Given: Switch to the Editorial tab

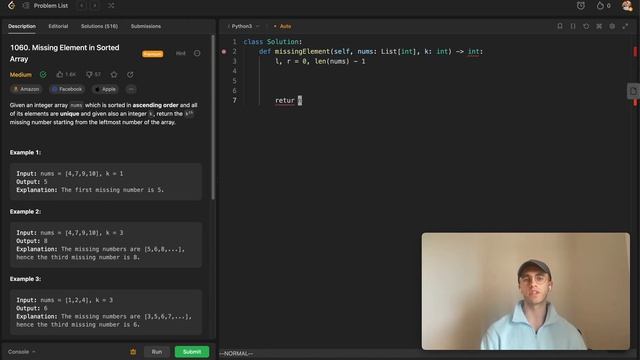Looking at the screenshot, I should [x=58, y=26].
